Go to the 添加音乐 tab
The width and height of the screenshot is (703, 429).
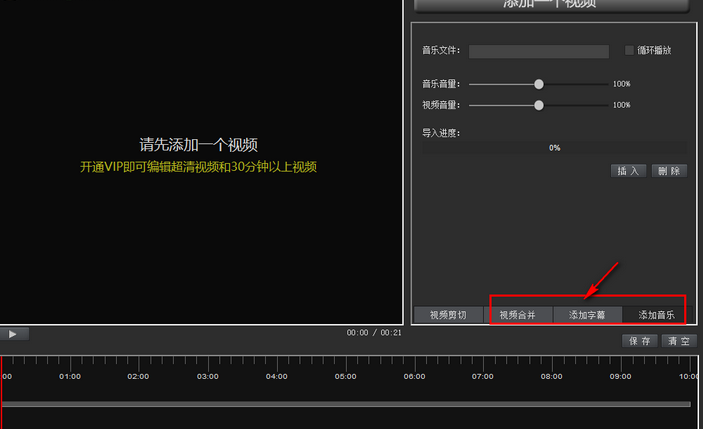656,315
